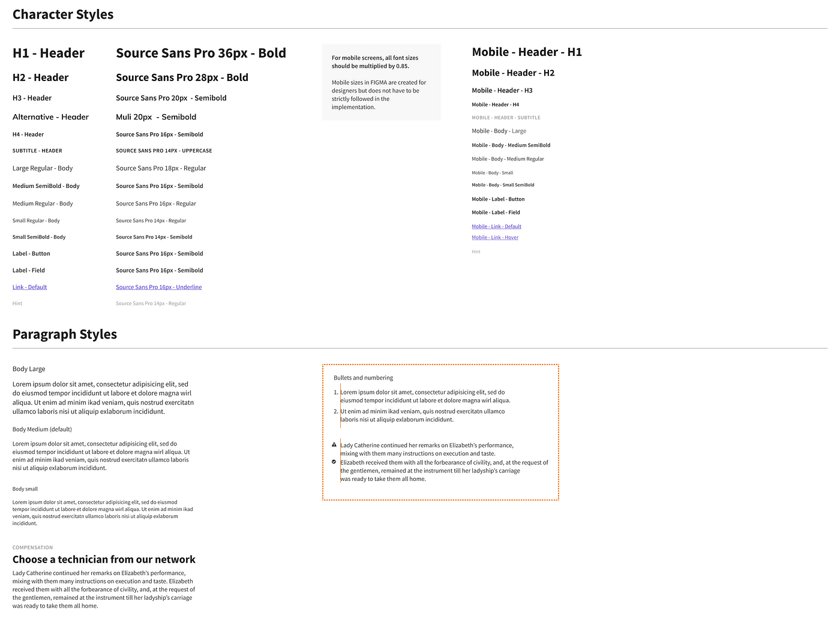The image size is (840, 622).
Task: Click the mobile font size note box
Action: coord(382,82)
